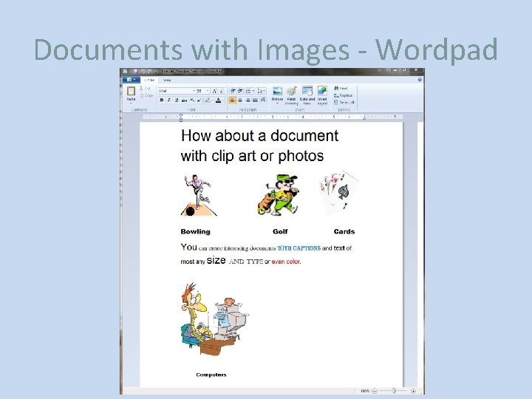Click the 'Golf' caption text
532x399 pixels.
click(x=280, y=231)
